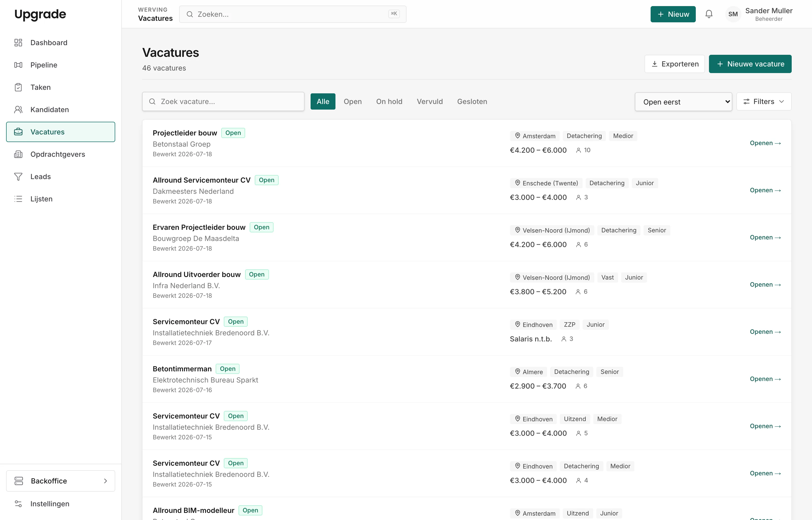Click the Backoffice server icon

(19, 481)
